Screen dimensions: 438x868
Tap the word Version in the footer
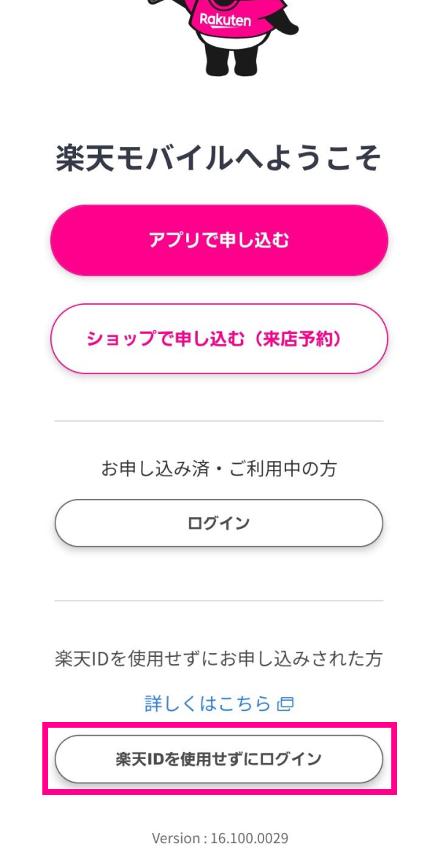point(176,838)
